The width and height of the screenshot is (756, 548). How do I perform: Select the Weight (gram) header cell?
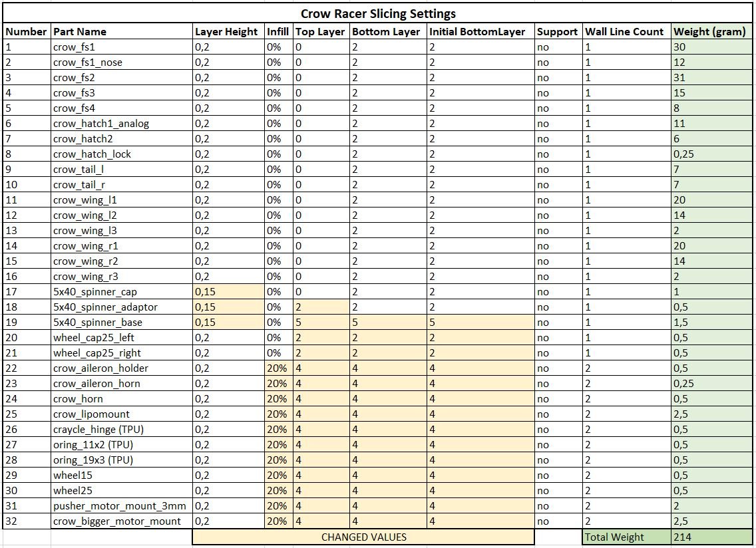(711, 31)
